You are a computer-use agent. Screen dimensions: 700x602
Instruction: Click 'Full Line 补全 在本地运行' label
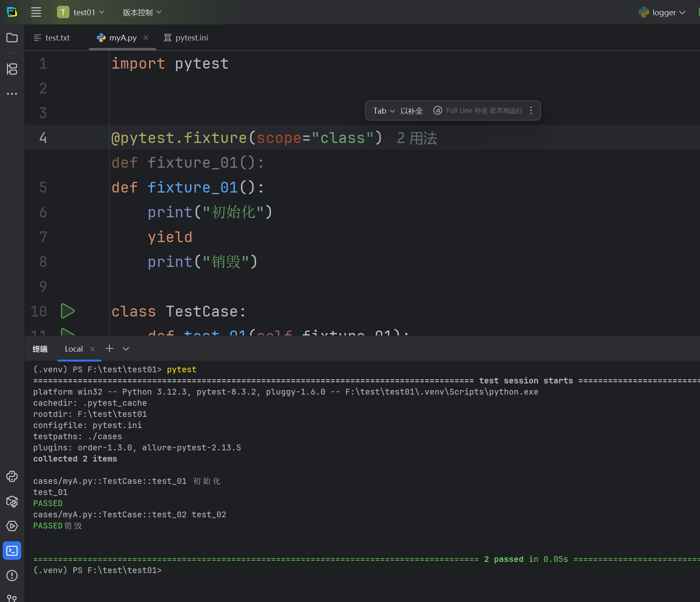(x=484, y=111)
